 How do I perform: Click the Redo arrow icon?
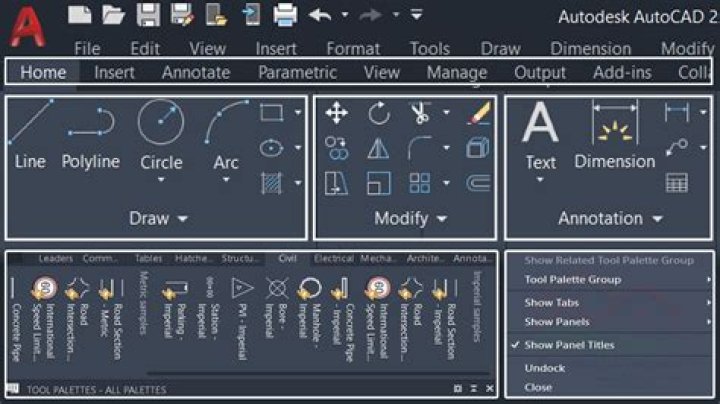371,15
